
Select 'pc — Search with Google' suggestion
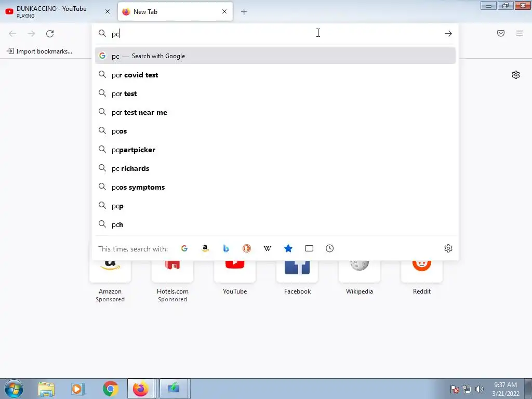click(275, 56)
